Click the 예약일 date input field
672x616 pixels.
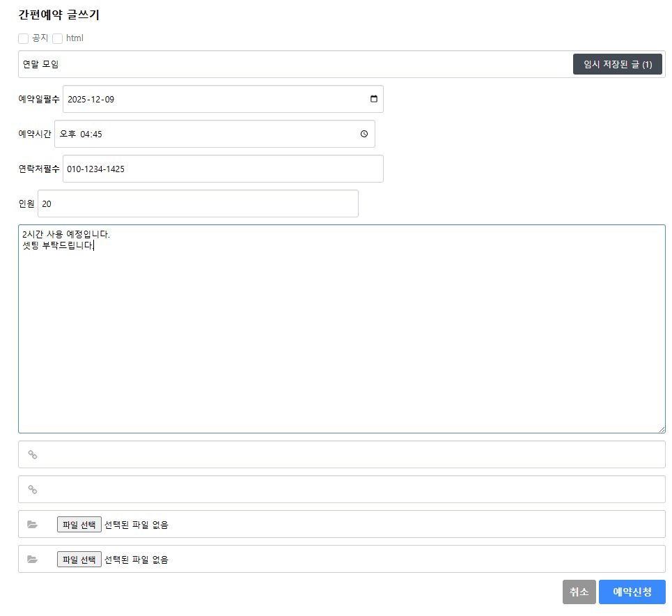pyautogui.click(x=209, y=99)
